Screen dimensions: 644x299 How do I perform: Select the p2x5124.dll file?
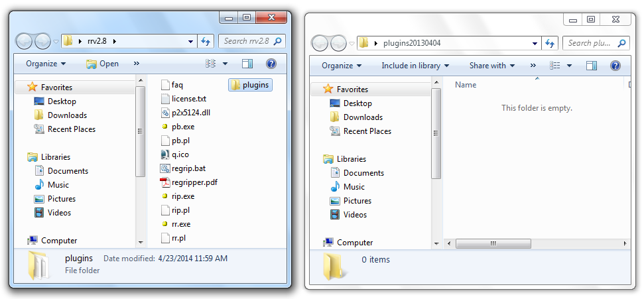tap(186, 113)
